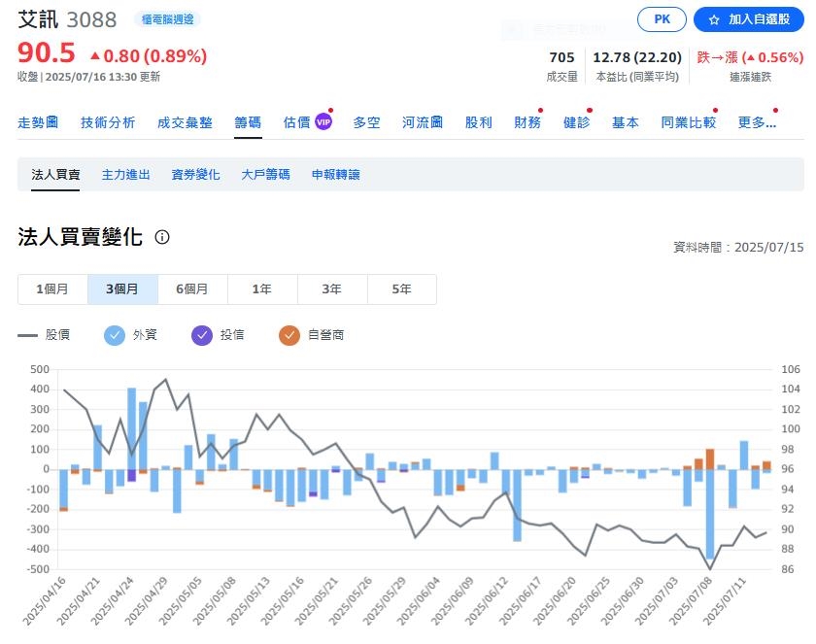Open the 主力進出 sub-tab

(x=125, y=174)
